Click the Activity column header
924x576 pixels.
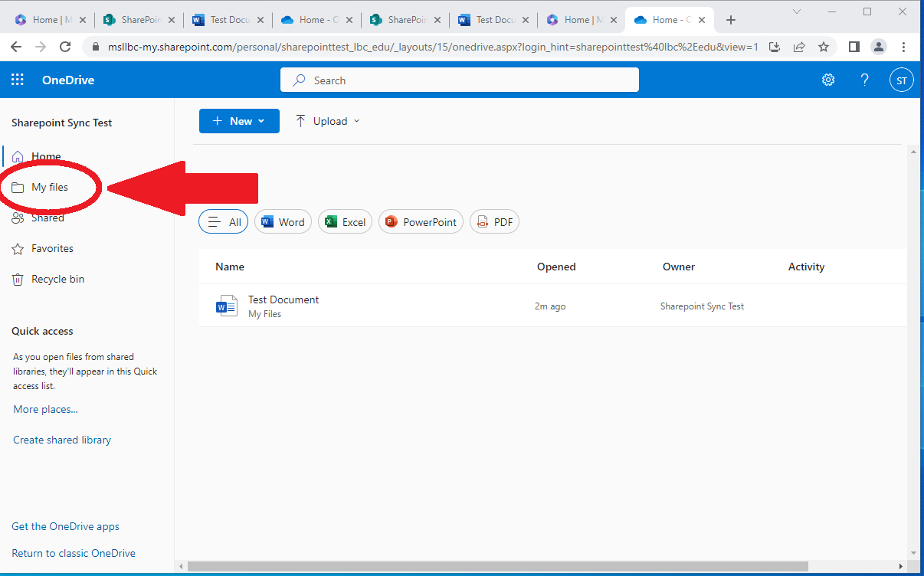tap(806, 267)
